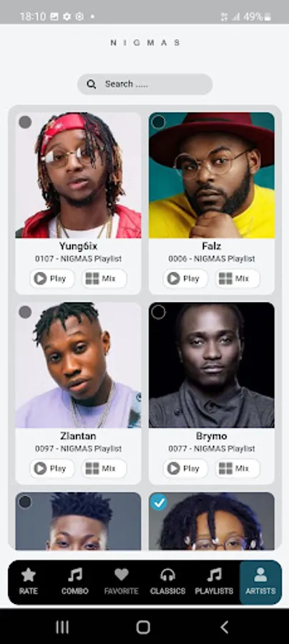This screenshot has height=644, width=289.
Task: Play the Falz playlist
Action: [x=185, y=278]
